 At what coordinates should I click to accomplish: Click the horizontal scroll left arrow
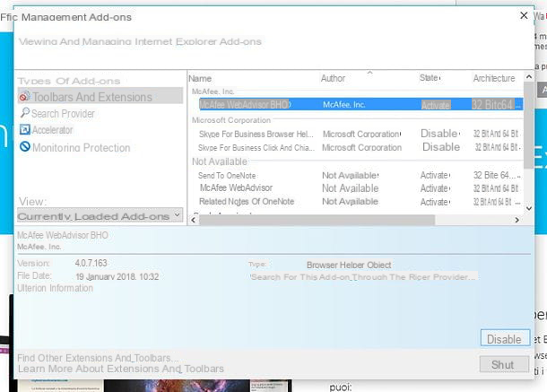coord(194,220)
